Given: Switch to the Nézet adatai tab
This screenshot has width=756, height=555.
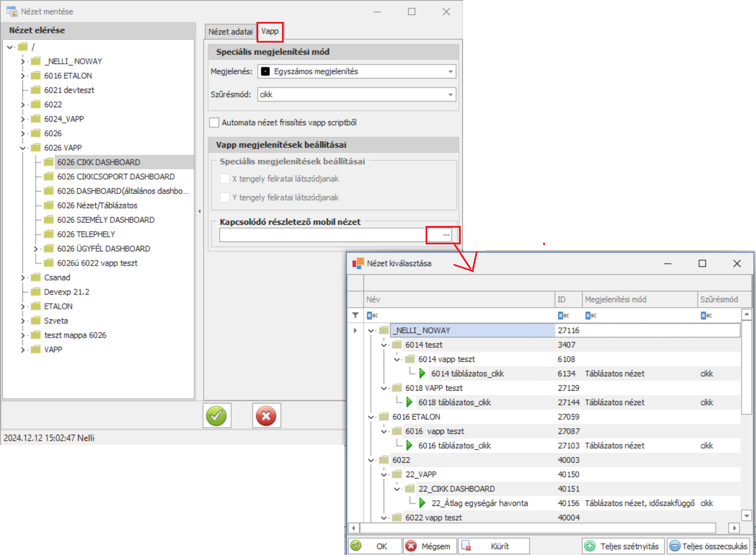Looking at the screenshot, I should click(230, 32).
